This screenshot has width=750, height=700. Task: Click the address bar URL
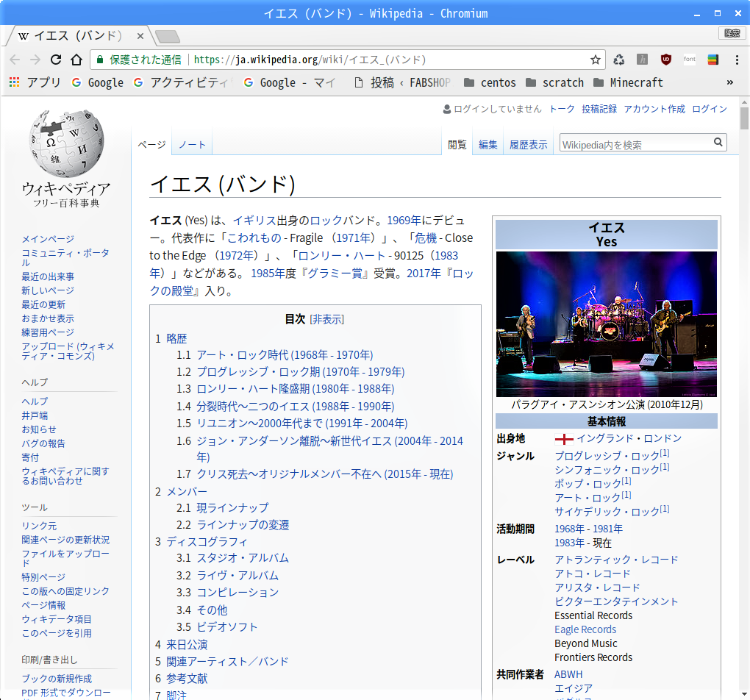click(310, 60)
